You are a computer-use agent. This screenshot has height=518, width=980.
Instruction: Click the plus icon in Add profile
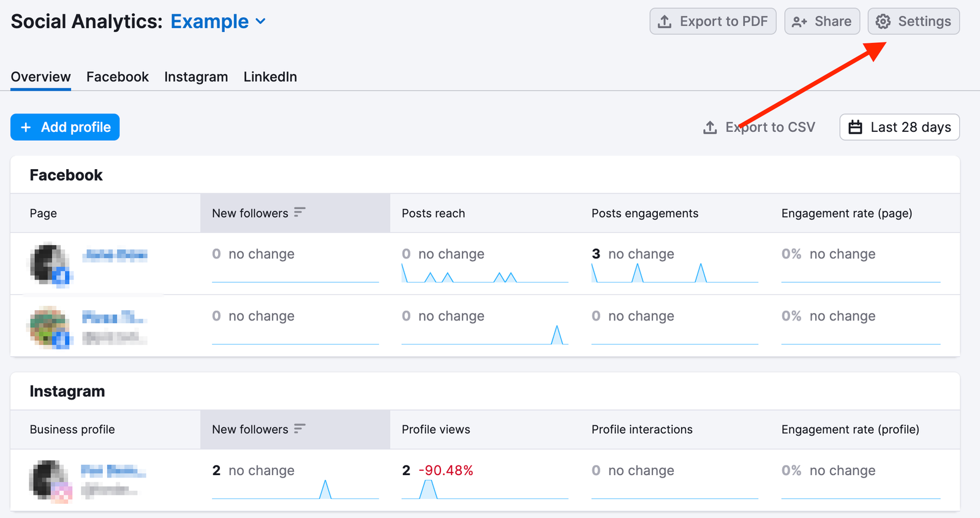(26, 127)
